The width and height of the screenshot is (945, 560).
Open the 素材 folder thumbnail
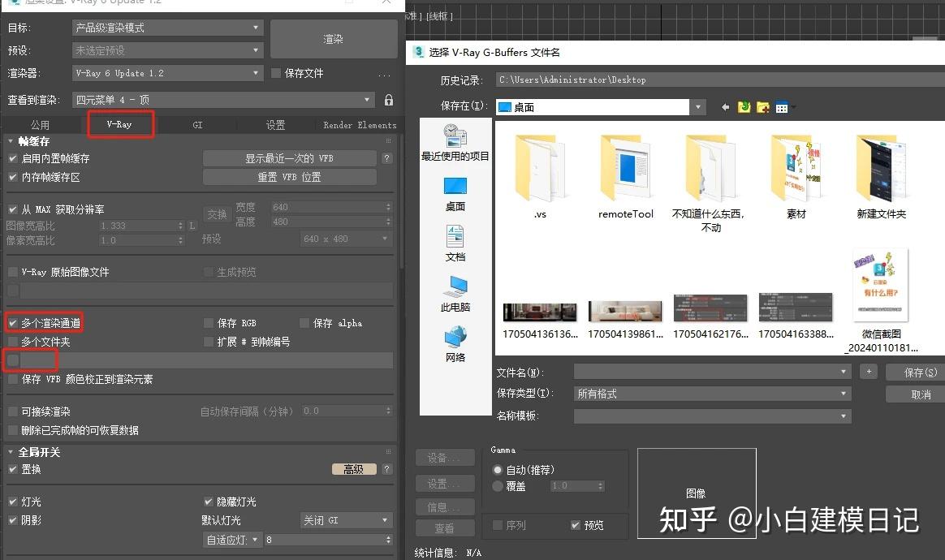point(796,169)
